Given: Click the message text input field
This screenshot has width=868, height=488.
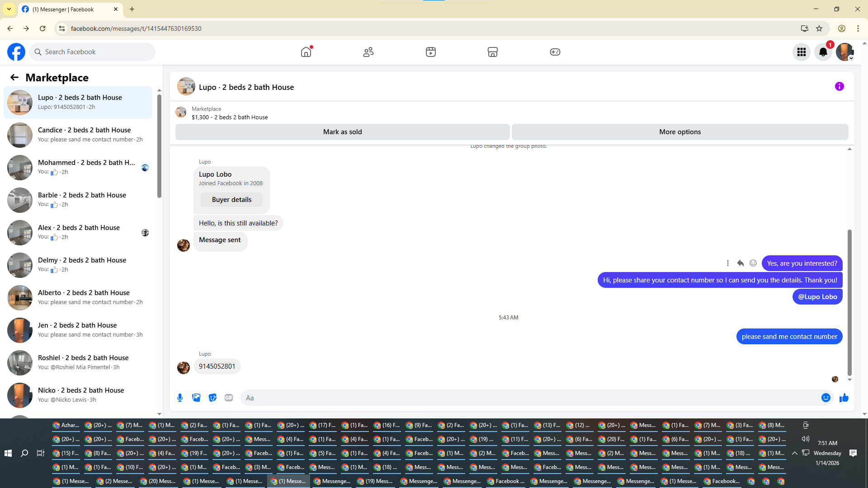Looking at the screenshot, I should click(x=529, y=398).
